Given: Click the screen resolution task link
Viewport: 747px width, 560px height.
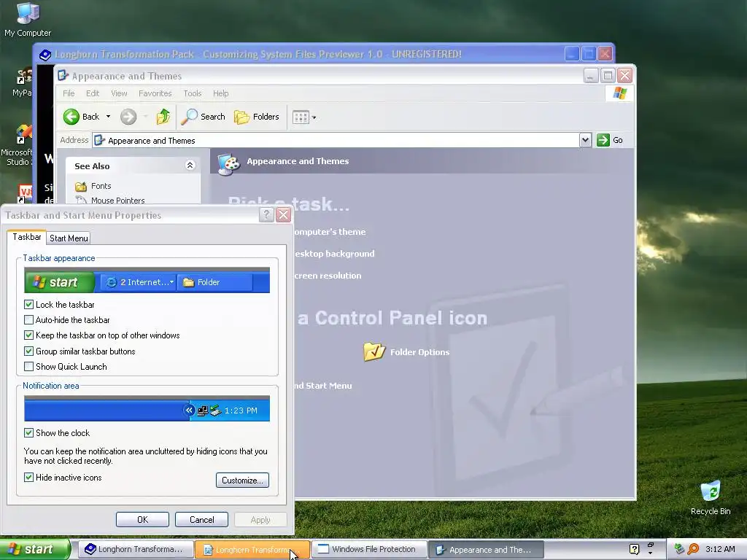Looking at the screenshot, I should coord(328,276).
